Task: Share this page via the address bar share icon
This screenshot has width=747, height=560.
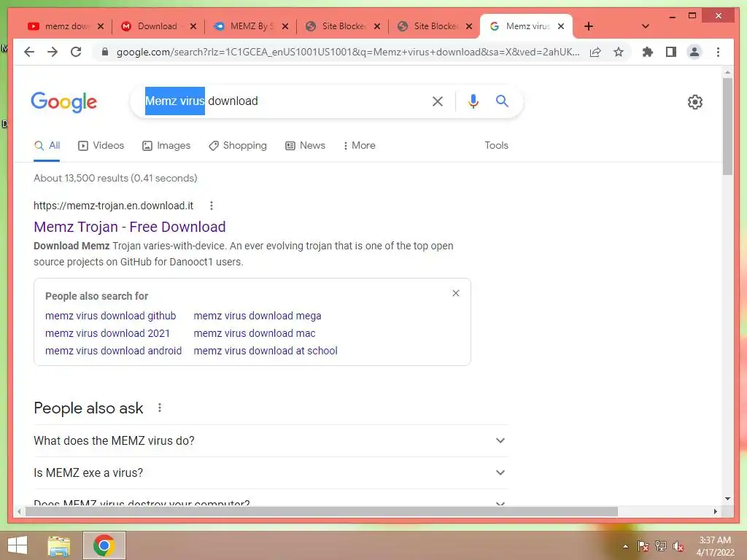Action: pyautogui.click(x=595, y=52)
